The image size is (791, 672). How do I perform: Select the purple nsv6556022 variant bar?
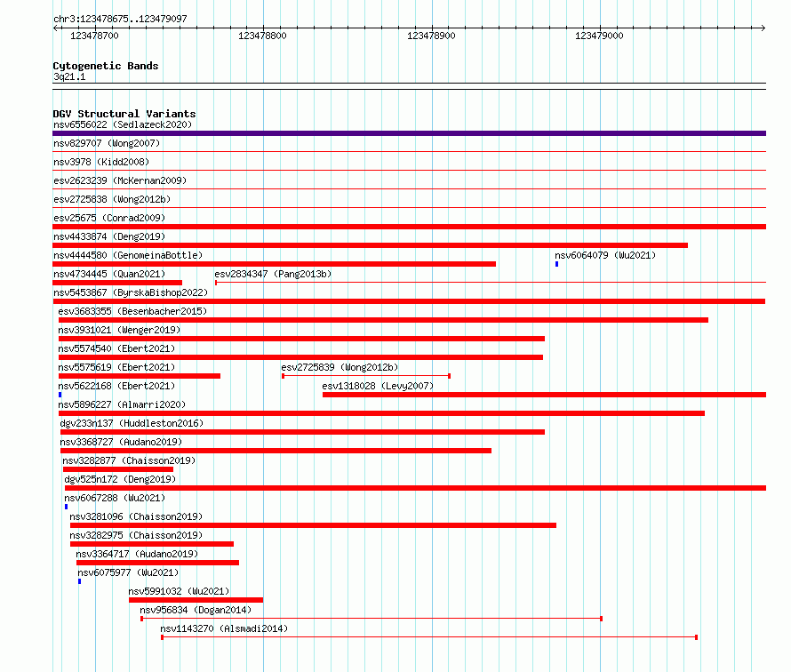409,133
